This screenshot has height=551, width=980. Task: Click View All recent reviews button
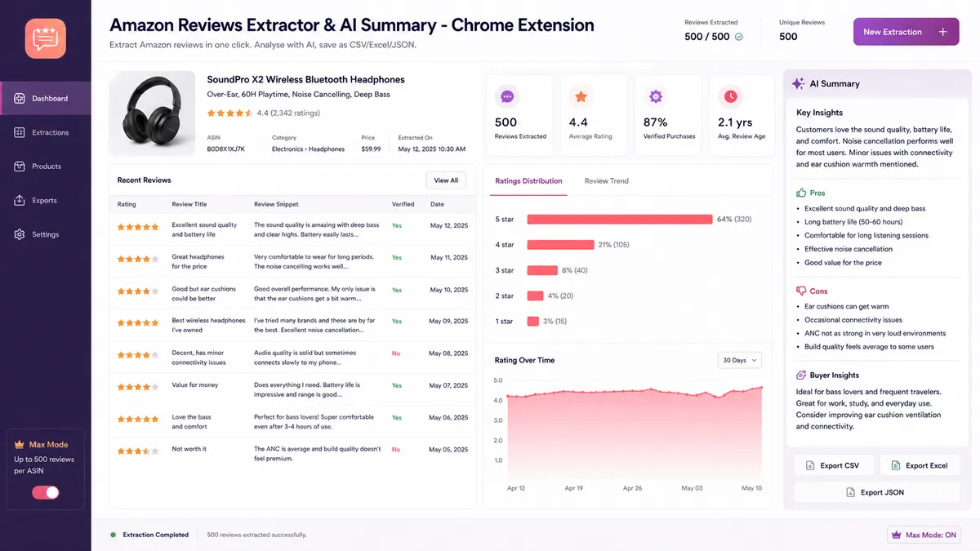point(446,180)
